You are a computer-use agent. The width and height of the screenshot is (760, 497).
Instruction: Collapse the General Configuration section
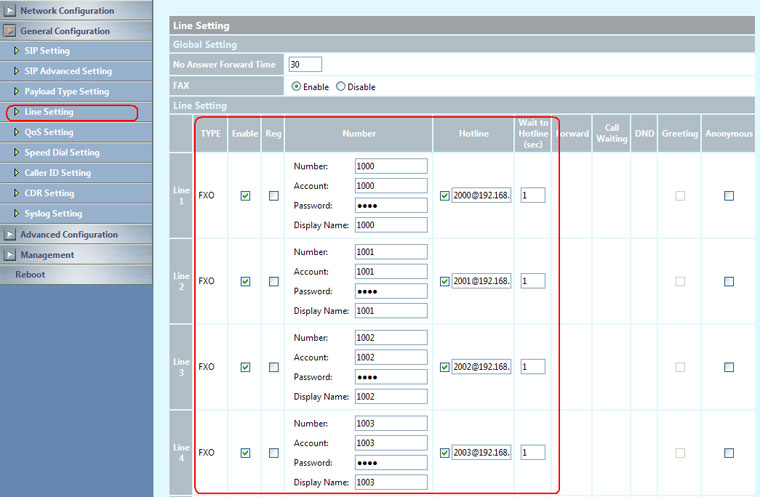pos(10,31)
